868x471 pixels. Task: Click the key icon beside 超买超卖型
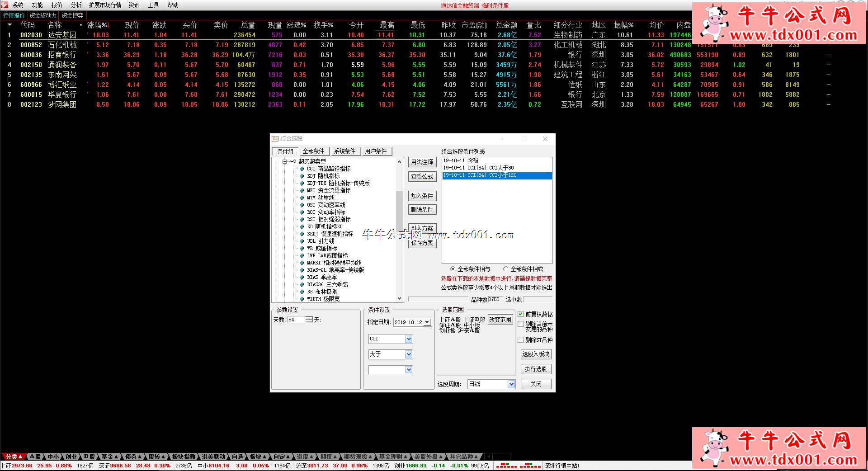pos(293,161)
